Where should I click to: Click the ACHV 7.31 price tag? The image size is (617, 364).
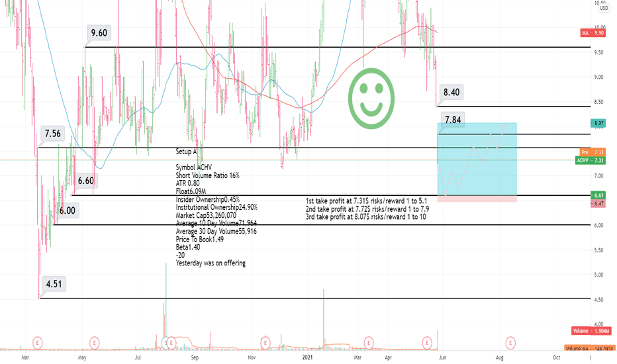coord(591,161)
